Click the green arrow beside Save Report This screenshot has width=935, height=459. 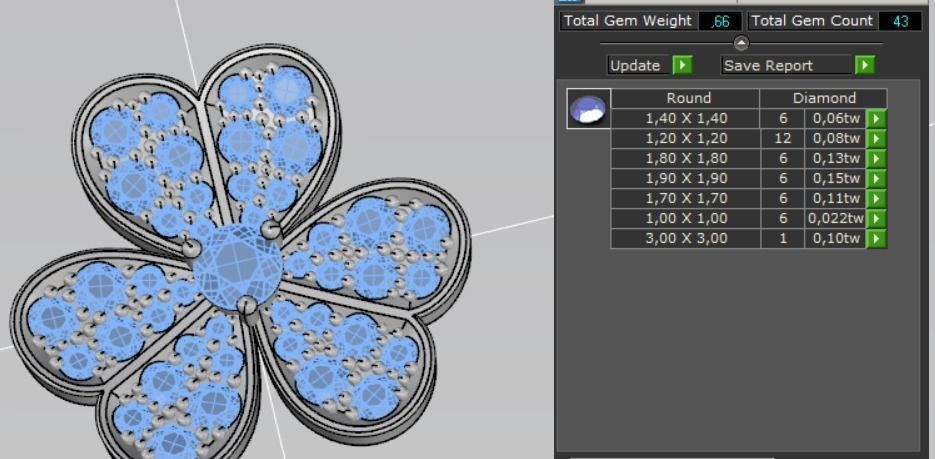tap(865, 65)
